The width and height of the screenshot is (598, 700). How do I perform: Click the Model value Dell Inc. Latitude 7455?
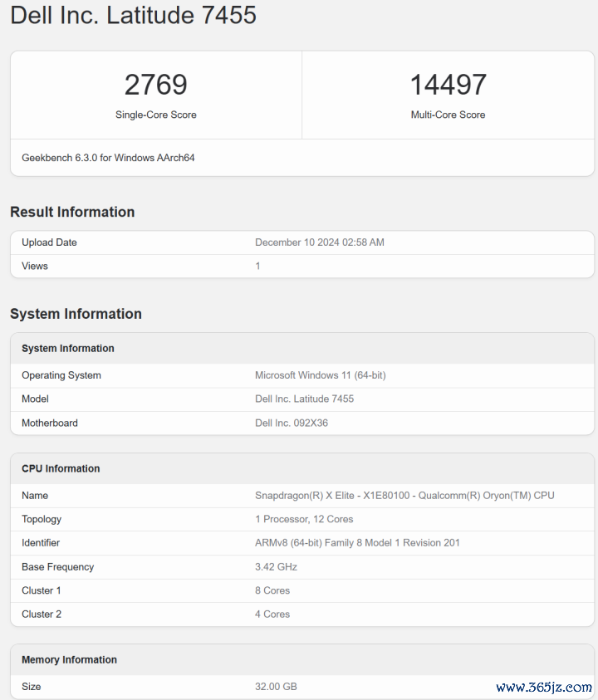coord(304,399)
